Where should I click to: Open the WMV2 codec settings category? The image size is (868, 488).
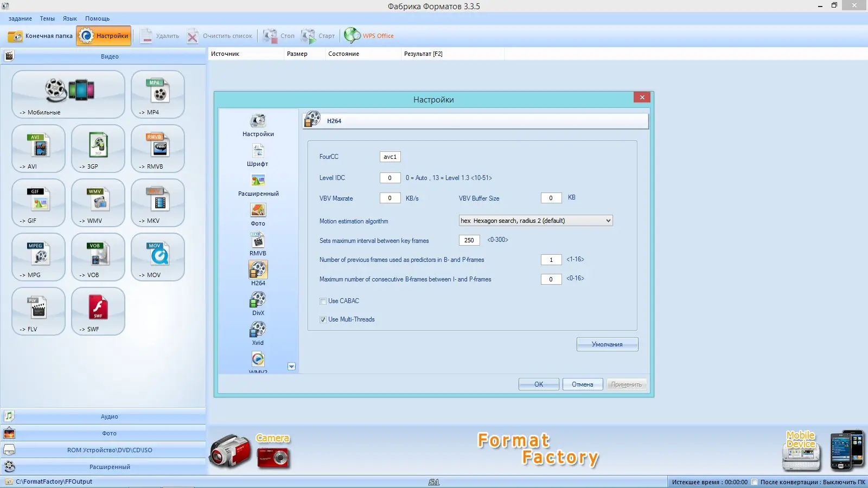258,362
